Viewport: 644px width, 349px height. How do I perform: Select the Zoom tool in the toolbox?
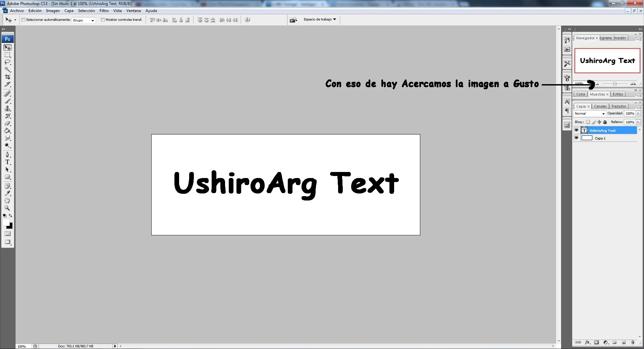point(7,208)
